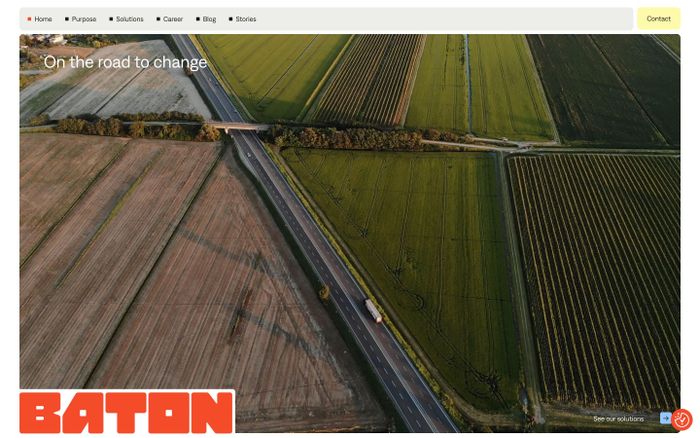Follow the See our solutions link
Viewport: 700px width, 438px height.
pyautogui.click(x=618, y=419)
